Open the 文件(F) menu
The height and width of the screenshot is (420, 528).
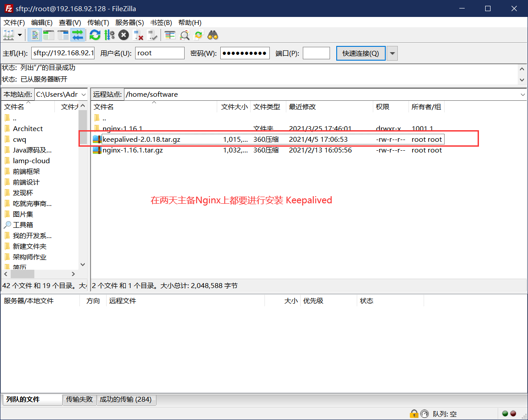click(14, 23)
